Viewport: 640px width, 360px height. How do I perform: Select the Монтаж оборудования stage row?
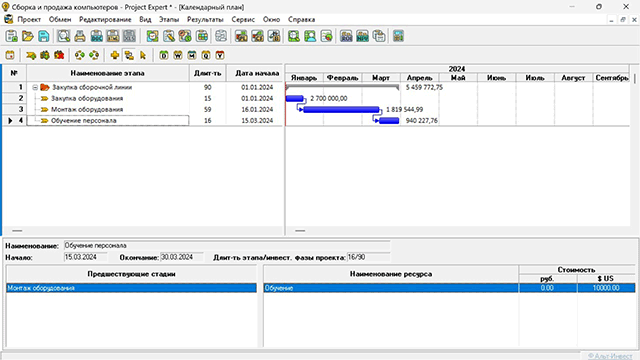[x=142, y=109]
